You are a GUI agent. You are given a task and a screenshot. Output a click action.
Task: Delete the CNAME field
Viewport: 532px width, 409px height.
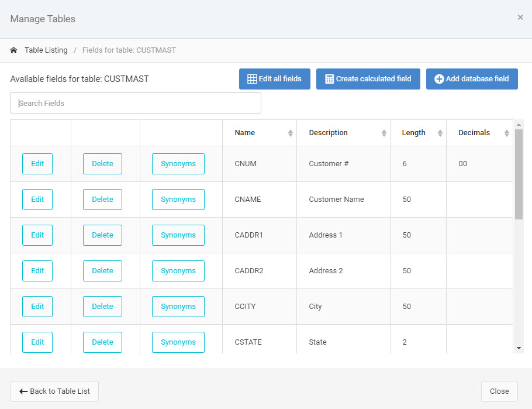tap(102, 200)
